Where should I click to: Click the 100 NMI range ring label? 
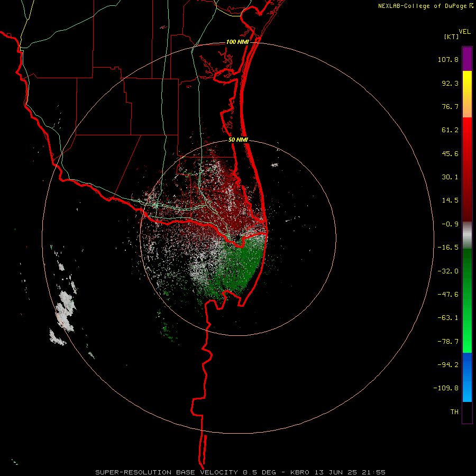(x=237, y=42)
